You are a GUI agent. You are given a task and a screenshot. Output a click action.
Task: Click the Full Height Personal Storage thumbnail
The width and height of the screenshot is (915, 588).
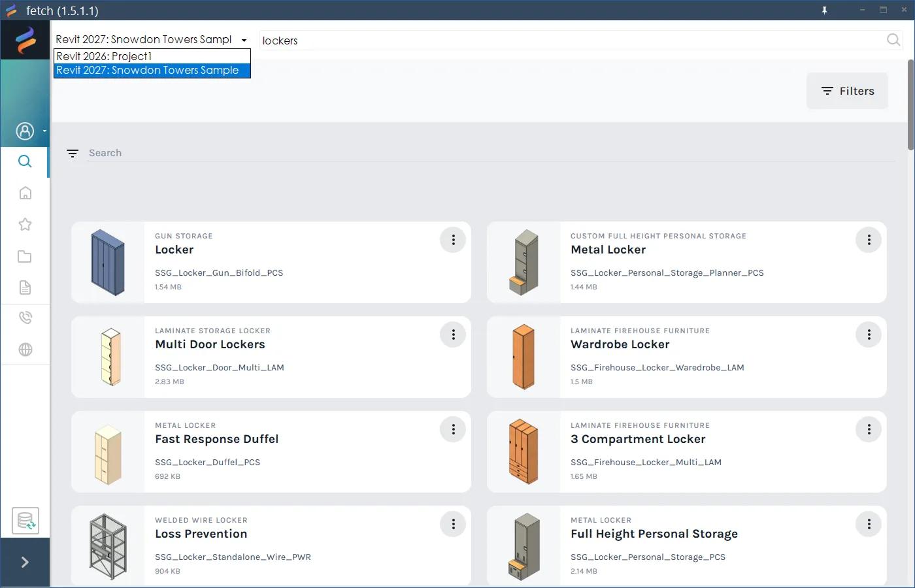click(x=524, y=547)
